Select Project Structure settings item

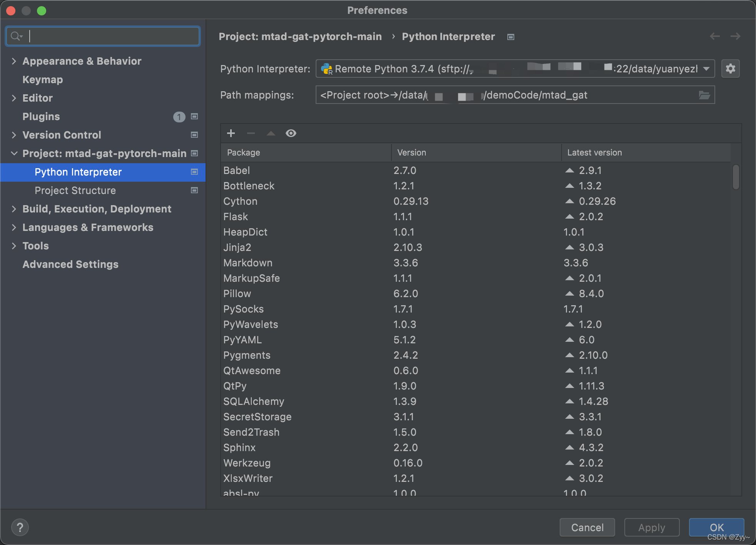[x=75, y=191]
